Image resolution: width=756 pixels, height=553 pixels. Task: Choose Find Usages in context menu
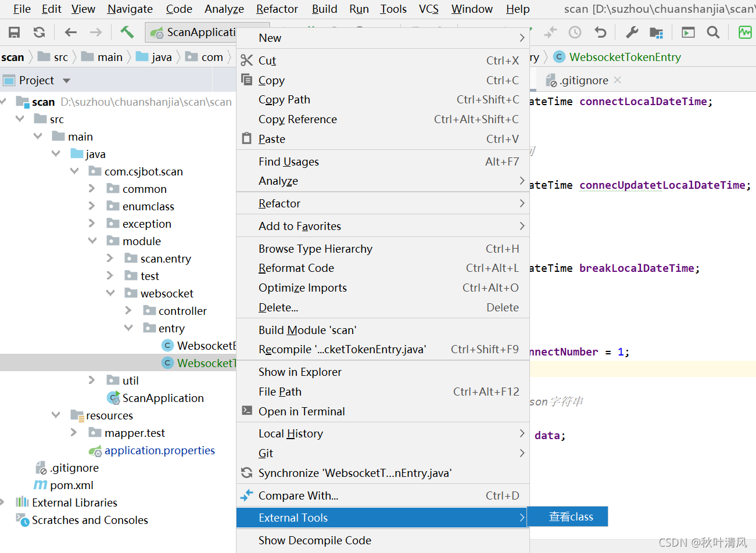tap(383, 162)
